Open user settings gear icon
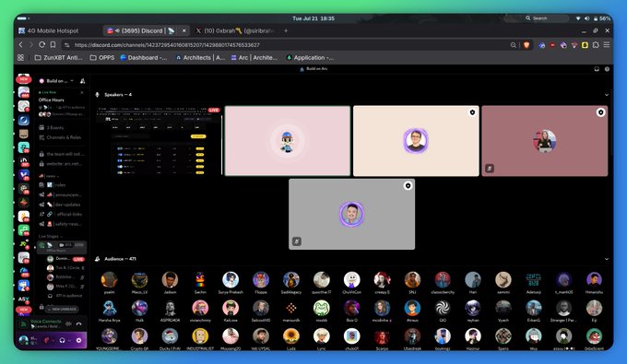Screen dimensions: 627x364 pyautogui.click(x=78, y=340)
